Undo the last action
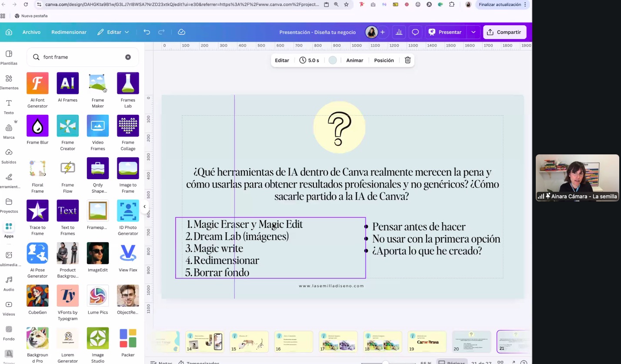621x364 pixels. pyautogui.click(x=147, y=32)
